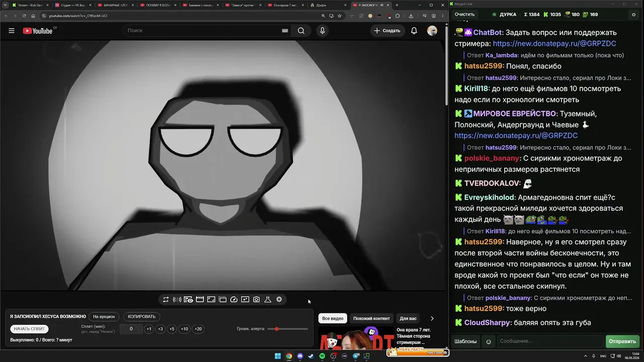Image resolution: width=644 pixels, height=362 pixels.
Task: Open the flask experiments icon
Action: pos(268,300)
